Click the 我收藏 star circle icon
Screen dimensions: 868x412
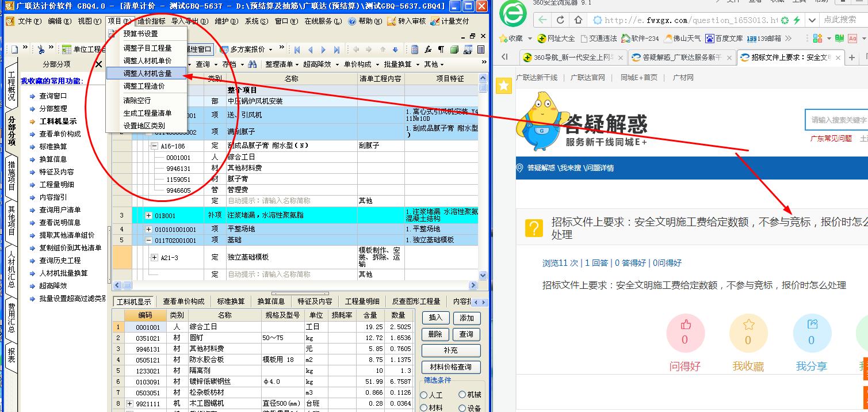click(x=748, y=333)
